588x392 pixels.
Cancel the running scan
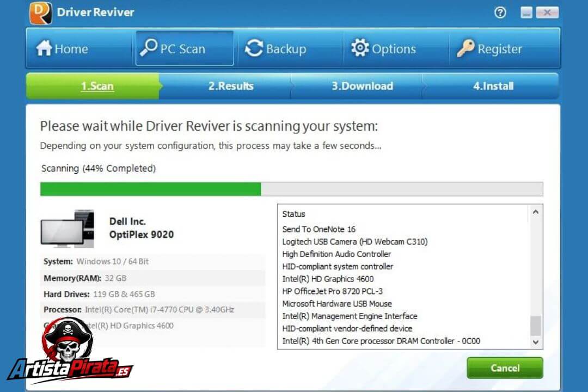(x=505, y=368)
